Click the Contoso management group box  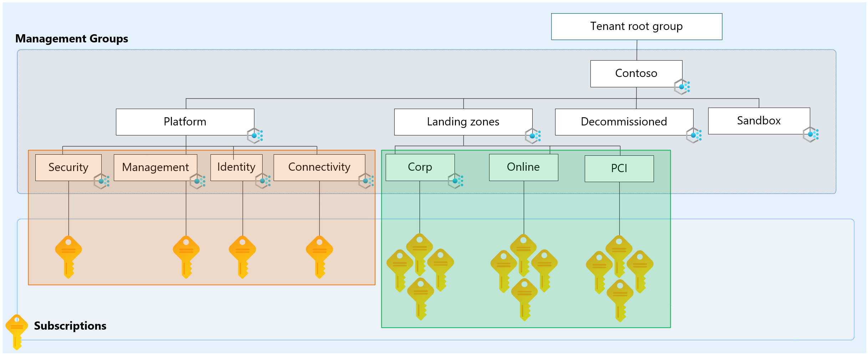point(636,73)
